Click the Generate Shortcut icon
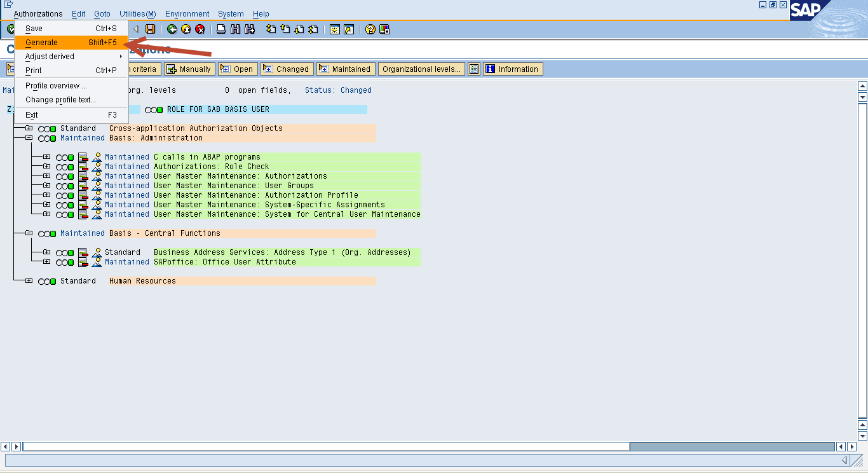This screenshot has height=473, width=868. click(x=349, y=29)
